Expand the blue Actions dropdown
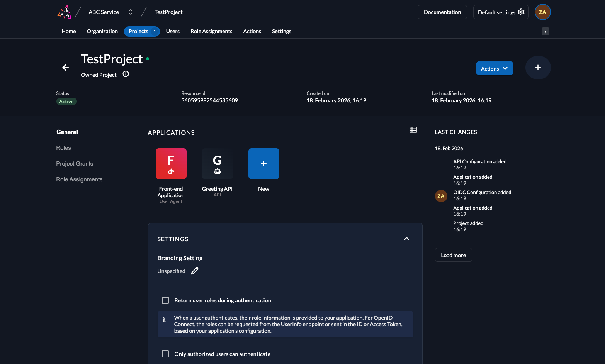This screenshot has height=364, width=605. coord(494,68)
